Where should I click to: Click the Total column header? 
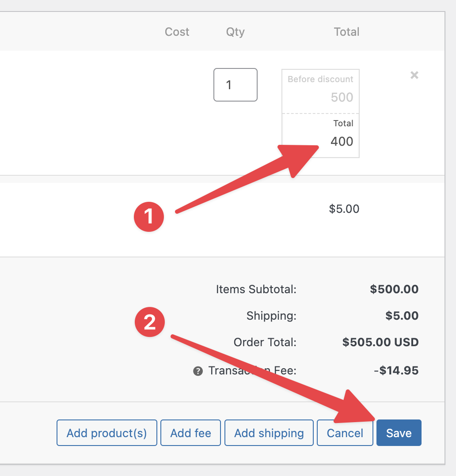tap(346, 32)
